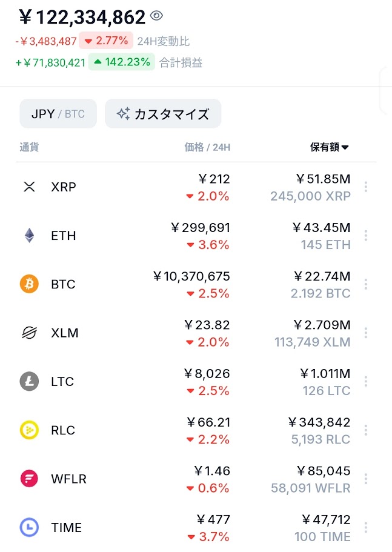Viewport: 392px width, 552px height.
Task: Click the blue TIME clock icon
Action: 29,527
